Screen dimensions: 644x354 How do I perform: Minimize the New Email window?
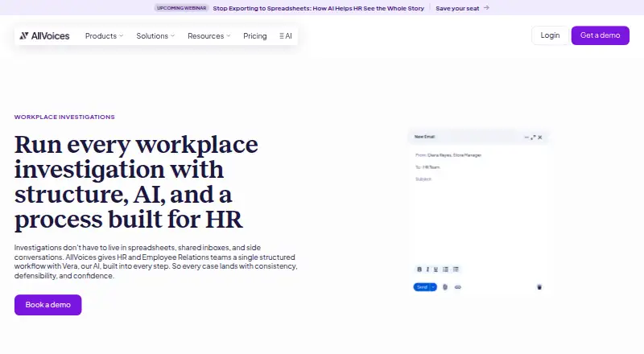click(526, 137)
